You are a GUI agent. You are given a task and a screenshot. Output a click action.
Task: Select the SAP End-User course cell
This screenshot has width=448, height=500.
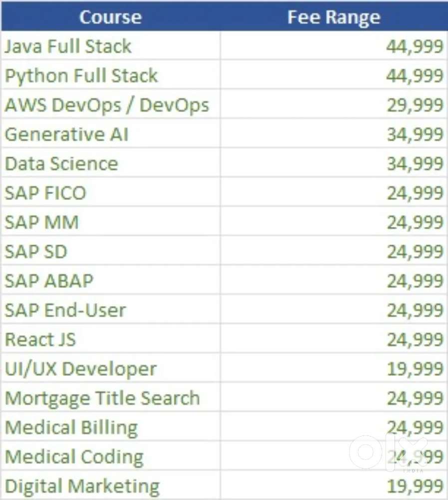65,310
